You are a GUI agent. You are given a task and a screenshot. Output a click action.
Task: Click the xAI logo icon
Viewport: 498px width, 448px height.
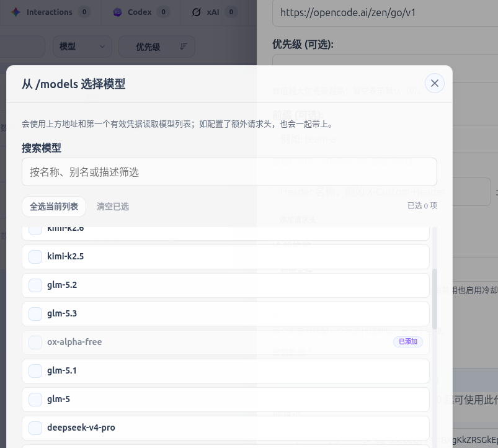[196, 12]
